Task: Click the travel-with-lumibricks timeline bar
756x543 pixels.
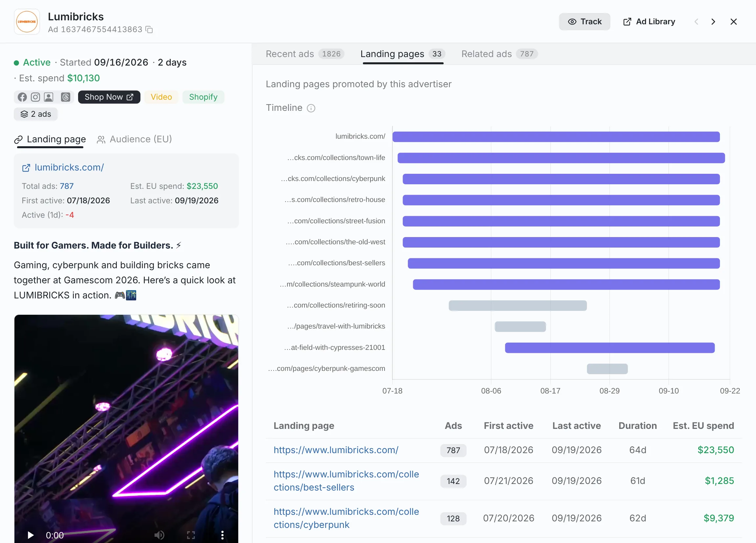Action: [520, 327]
